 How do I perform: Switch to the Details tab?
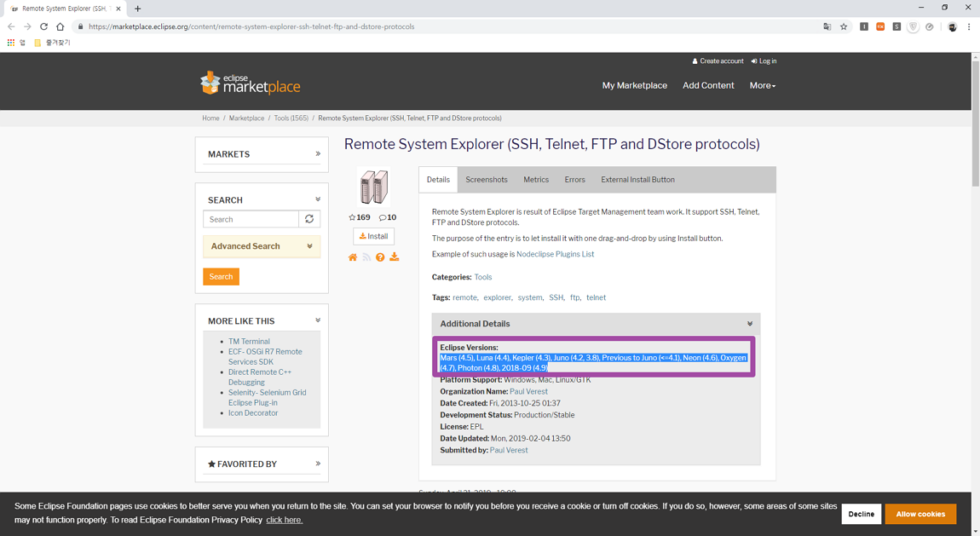coord(438,180)
